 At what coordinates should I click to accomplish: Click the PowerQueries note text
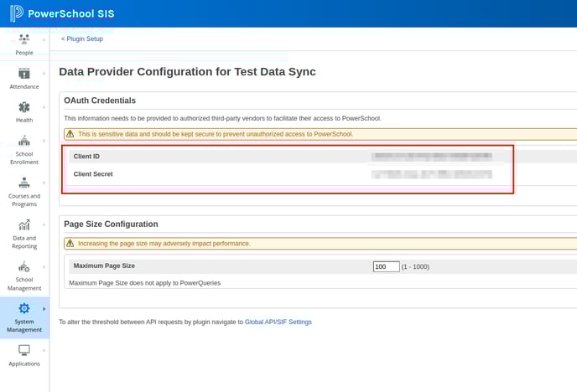[145, 283]
